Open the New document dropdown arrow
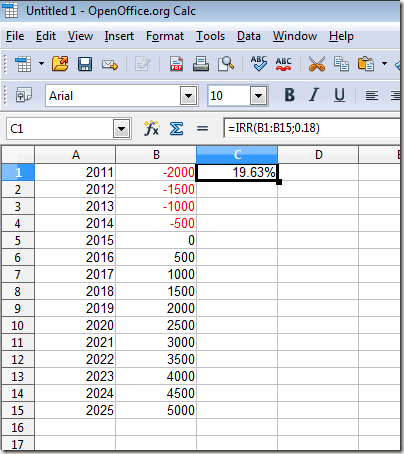Image resolution: width=404 pixels, height=454 pixels. click(x=41, y=63)
